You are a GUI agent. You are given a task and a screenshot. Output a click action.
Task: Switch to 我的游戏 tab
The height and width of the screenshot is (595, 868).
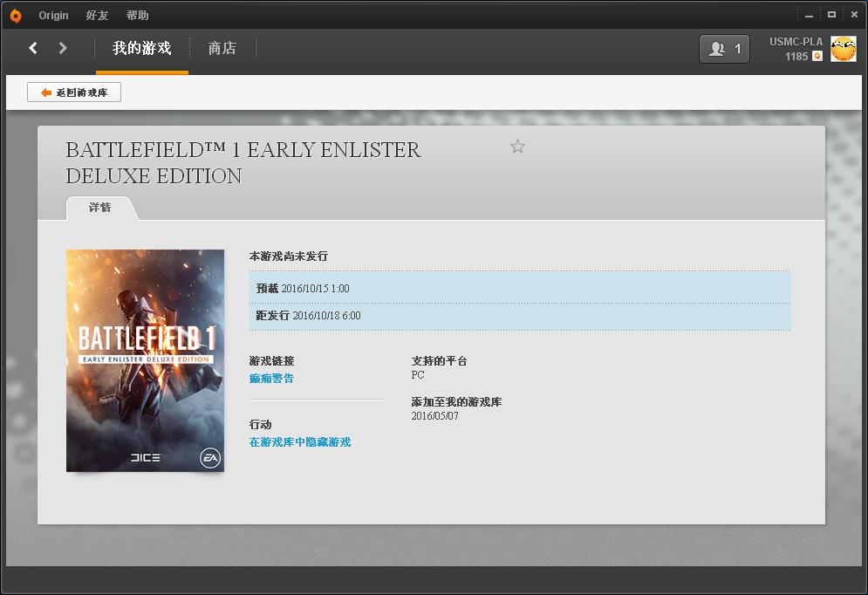141,49
